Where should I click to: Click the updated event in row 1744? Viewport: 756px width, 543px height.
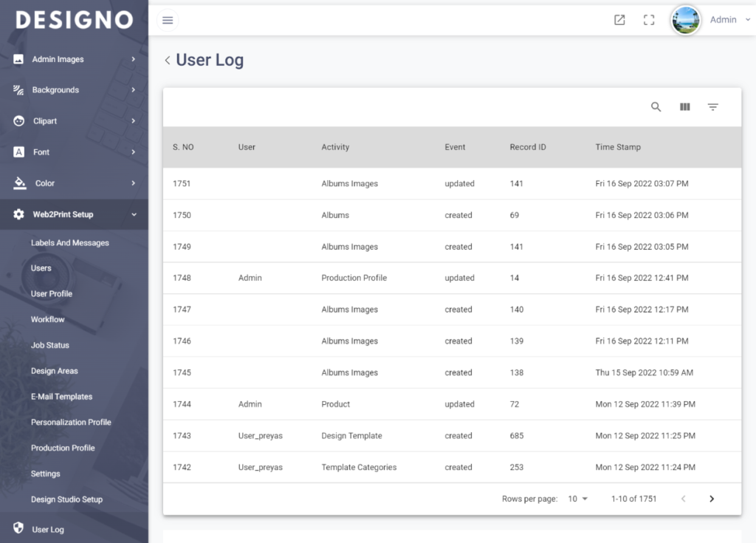point(459,404)
